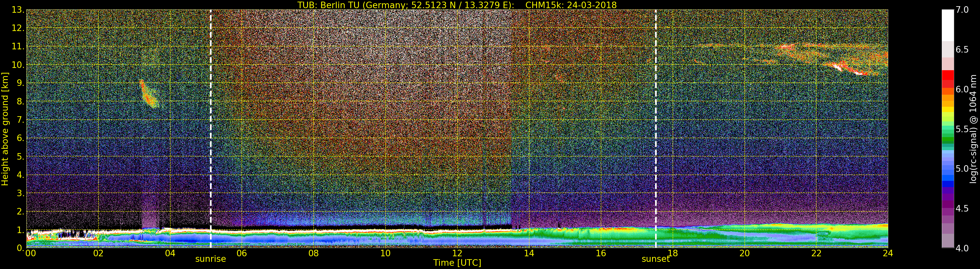Click the time axis tick "06"
The width and height of the screenshot is (980, 269).
coord(242,253)
